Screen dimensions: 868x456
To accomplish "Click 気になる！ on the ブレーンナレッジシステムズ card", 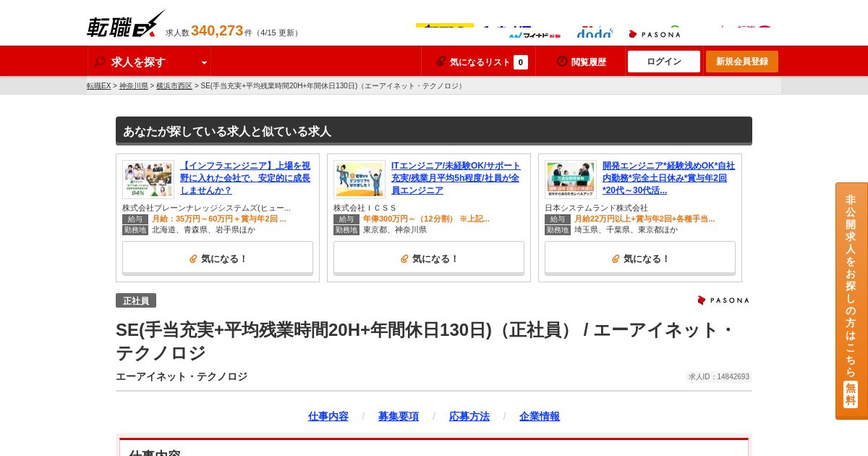I will click(218, 258).
